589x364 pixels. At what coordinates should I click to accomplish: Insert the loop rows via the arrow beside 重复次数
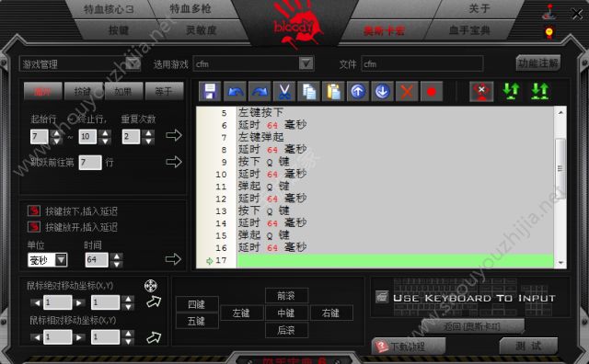click(x=174, y=135)
